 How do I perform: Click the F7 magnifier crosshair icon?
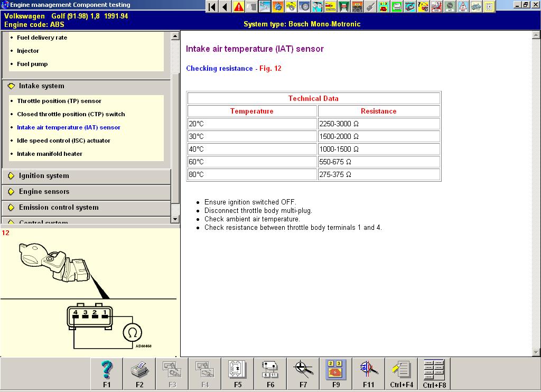coord(303,374)
